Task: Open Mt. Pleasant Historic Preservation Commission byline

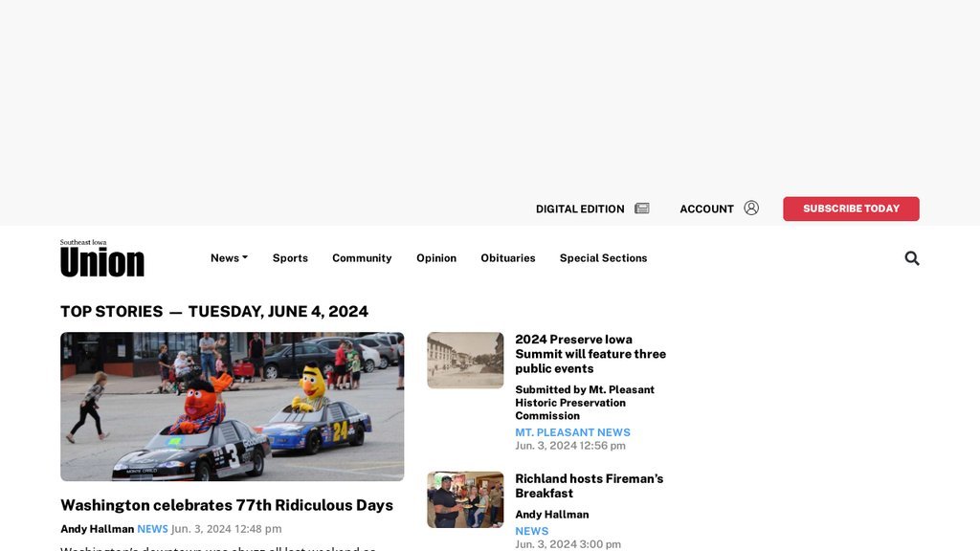Action: 585,403
